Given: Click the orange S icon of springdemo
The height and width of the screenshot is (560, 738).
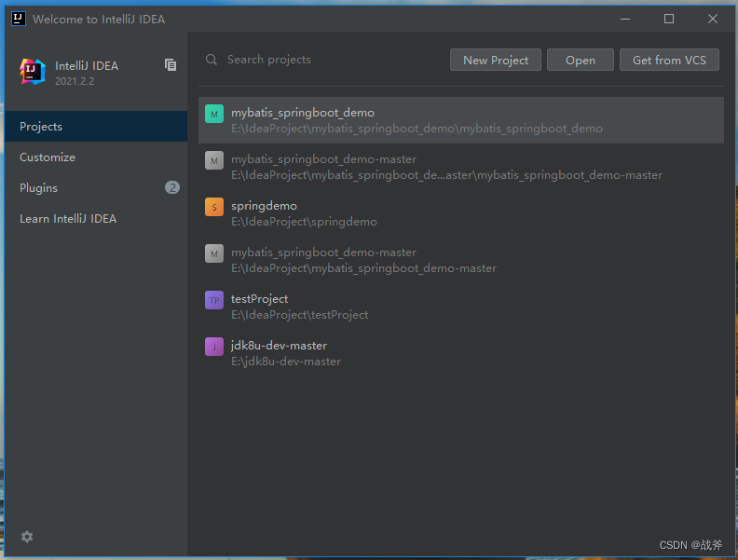Looking at the screenshot, I should (214, 207).
